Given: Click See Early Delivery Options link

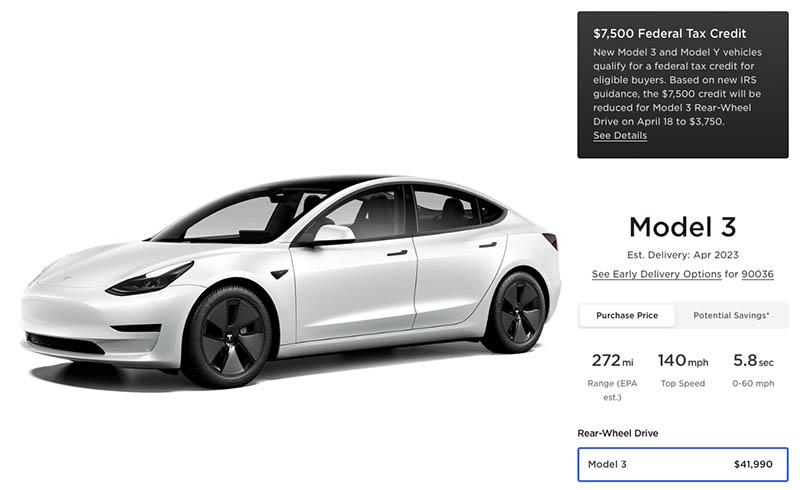Looking at the screenshot, I should click(656, 274).
